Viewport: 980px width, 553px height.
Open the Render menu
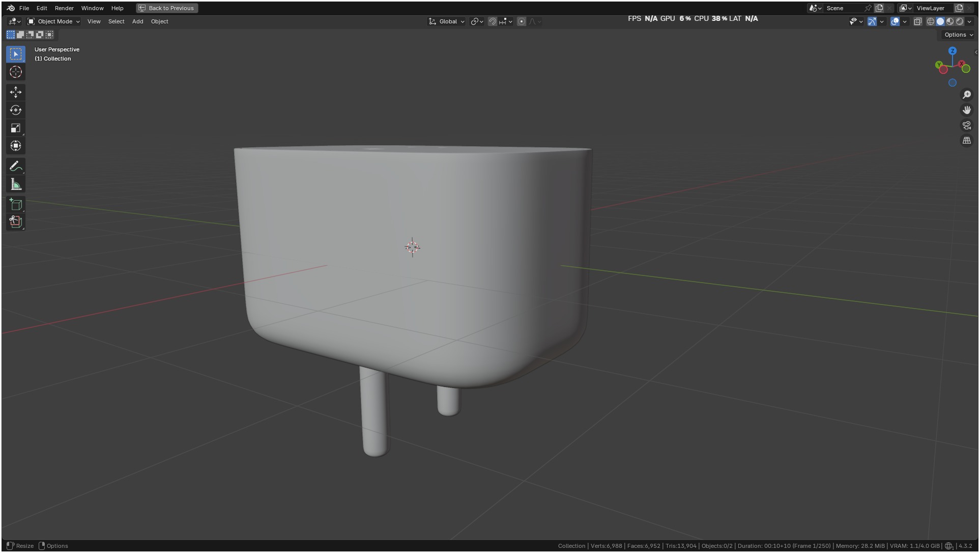64,8
